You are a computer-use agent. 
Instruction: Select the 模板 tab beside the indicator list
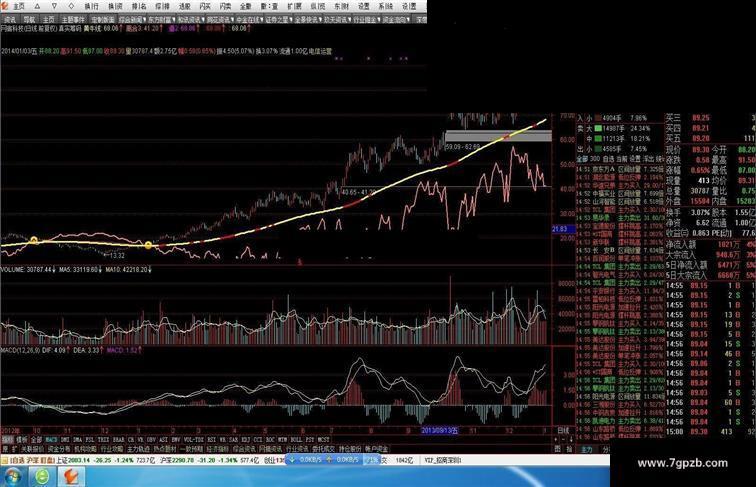(x=22, y=440)
